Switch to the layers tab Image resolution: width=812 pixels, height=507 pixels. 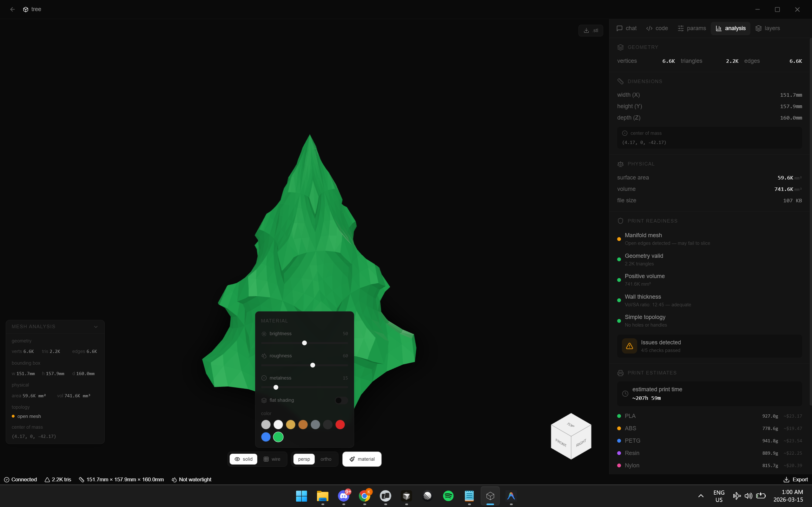pos(767,28)
